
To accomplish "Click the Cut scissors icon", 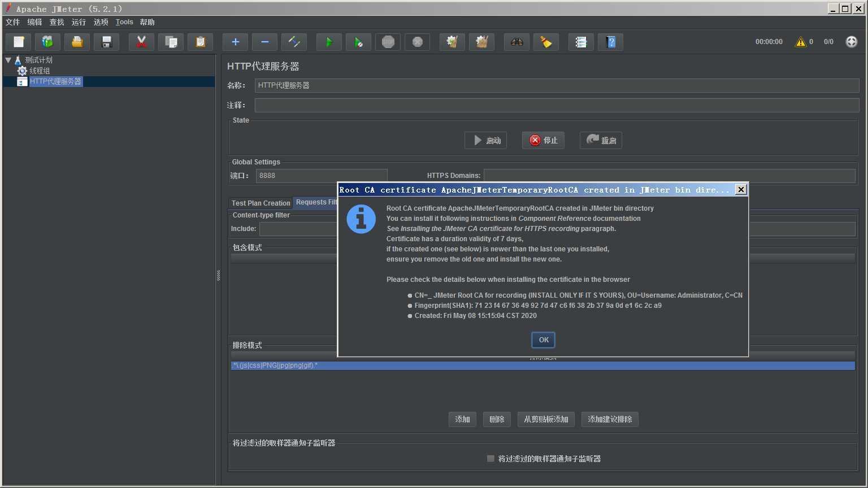I will point(142,42).
